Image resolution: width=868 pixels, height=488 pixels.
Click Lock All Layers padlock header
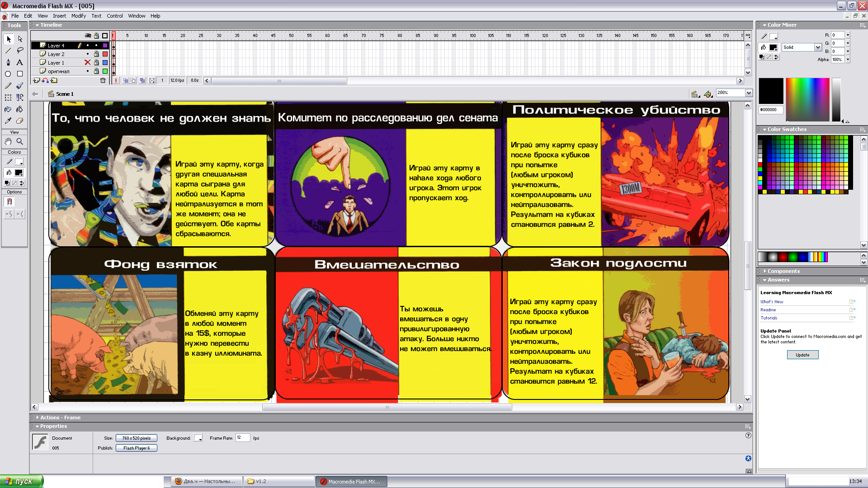pos(96,36)
